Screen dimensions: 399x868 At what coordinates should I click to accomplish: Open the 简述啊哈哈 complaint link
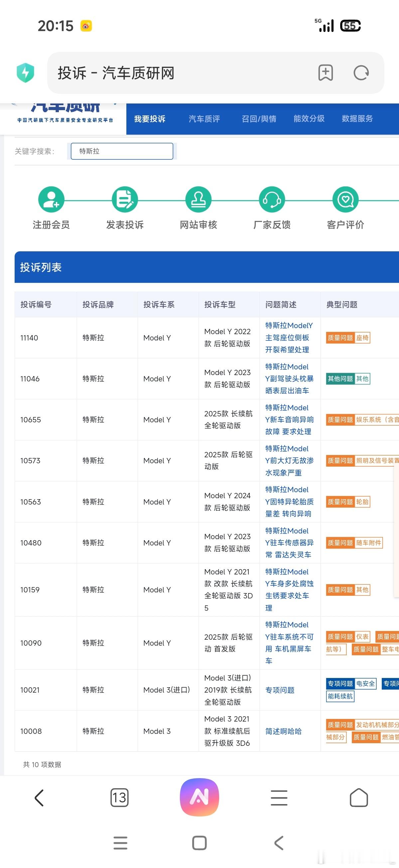284,731
